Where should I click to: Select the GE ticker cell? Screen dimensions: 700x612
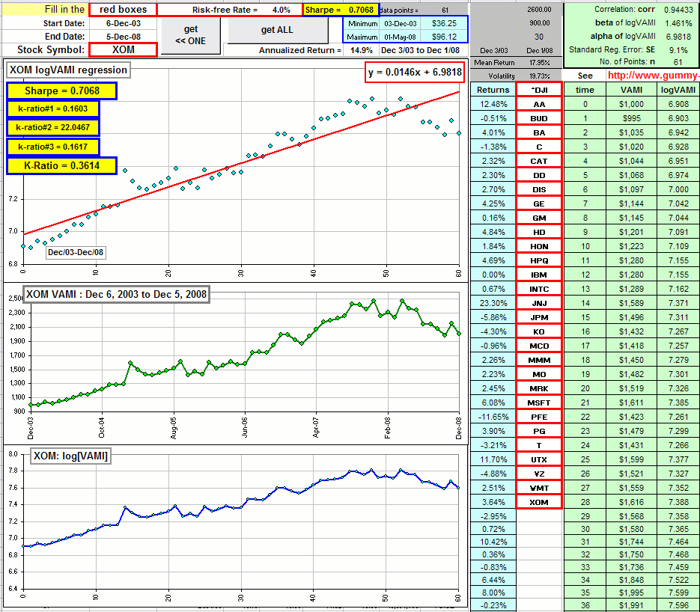539,204
